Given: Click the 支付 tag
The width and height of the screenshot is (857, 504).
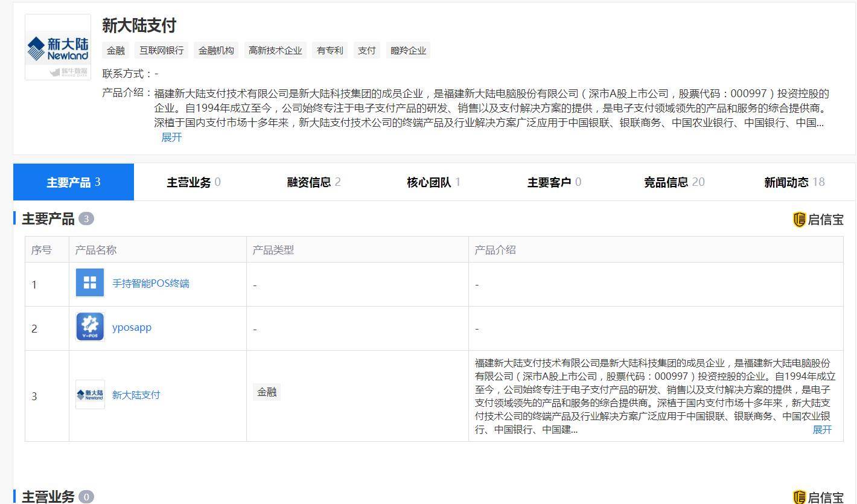Looking at the screenshot, I should 367,50.
